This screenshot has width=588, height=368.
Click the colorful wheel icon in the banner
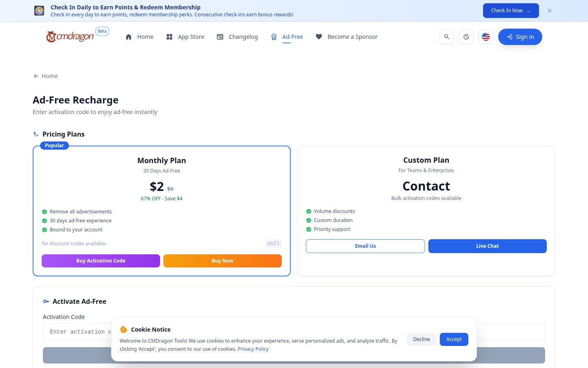(x=39, y=11)
